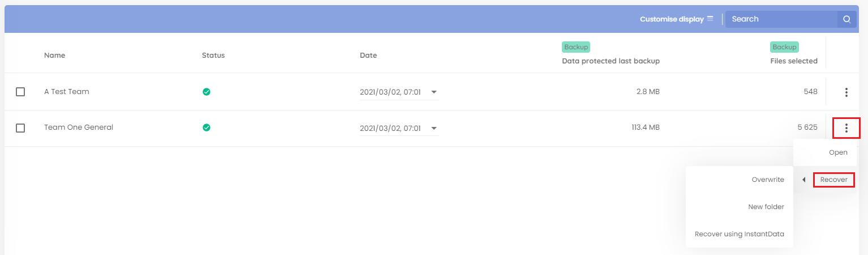Click Backup badge above Files selected column
This screenshot has width=868, height=255.
(x=784, y=47)
